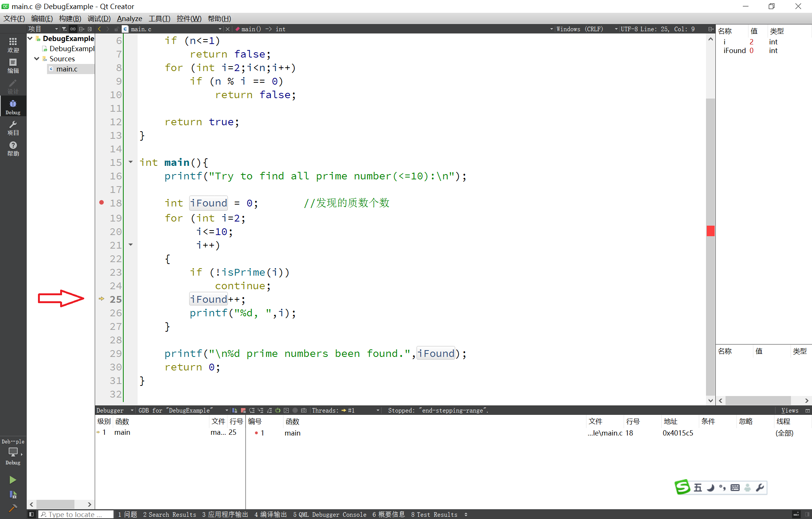The height and width of the screenshot is (519, 812).
Task: Click the snapshot camera icon
Action: 304,410
